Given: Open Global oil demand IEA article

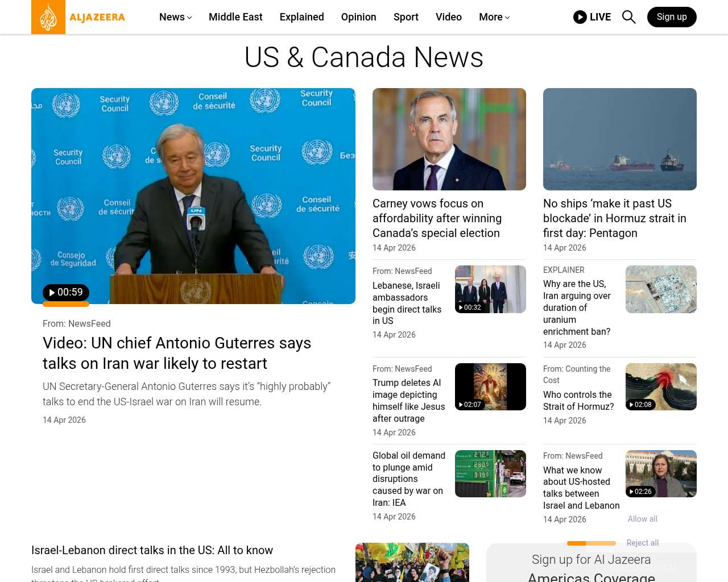Looking at the screenshot, I should 409,479.
